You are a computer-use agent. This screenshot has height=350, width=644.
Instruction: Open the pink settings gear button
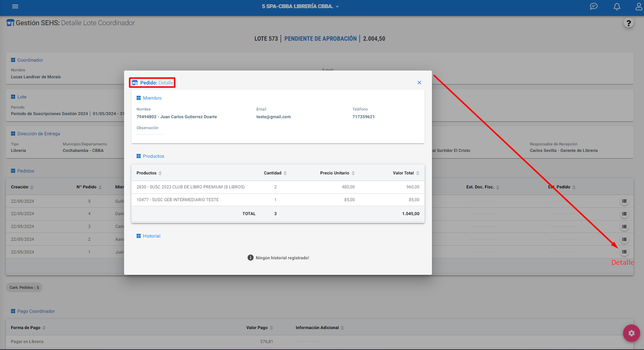[631, 333]
